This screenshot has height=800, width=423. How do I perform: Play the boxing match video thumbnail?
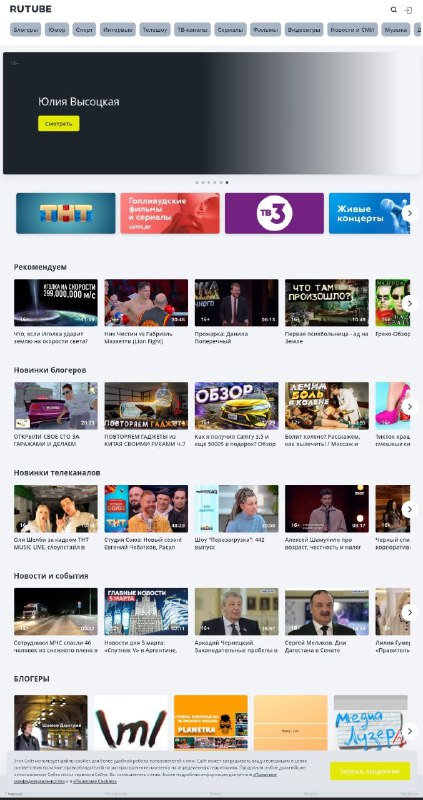pos(146,303)
